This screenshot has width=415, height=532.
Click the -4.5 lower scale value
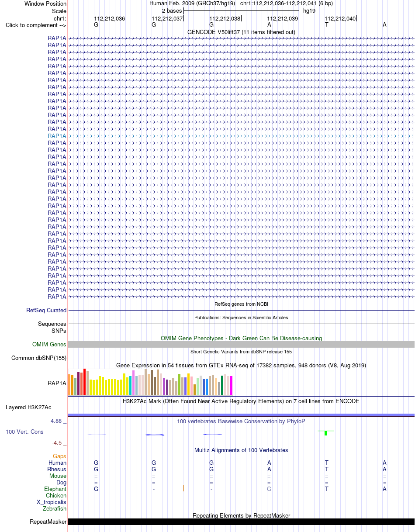(57, 443)
